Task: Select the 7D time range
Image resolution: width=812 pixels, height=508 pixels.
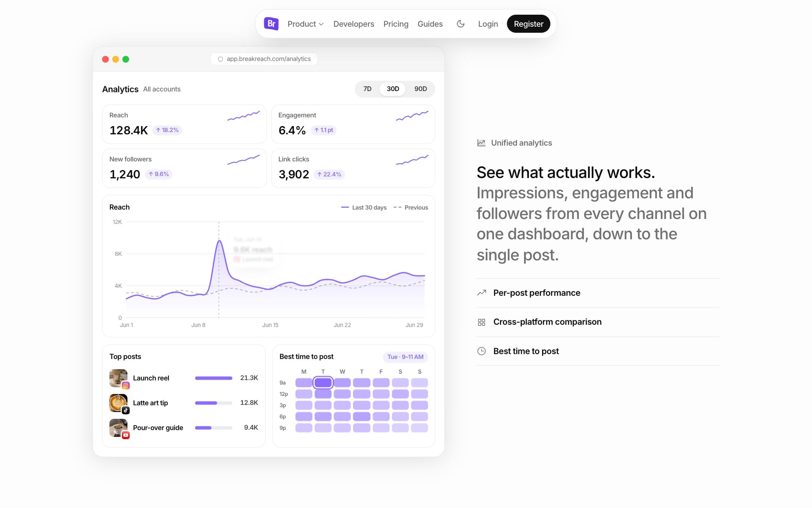Action: [367, 89]
